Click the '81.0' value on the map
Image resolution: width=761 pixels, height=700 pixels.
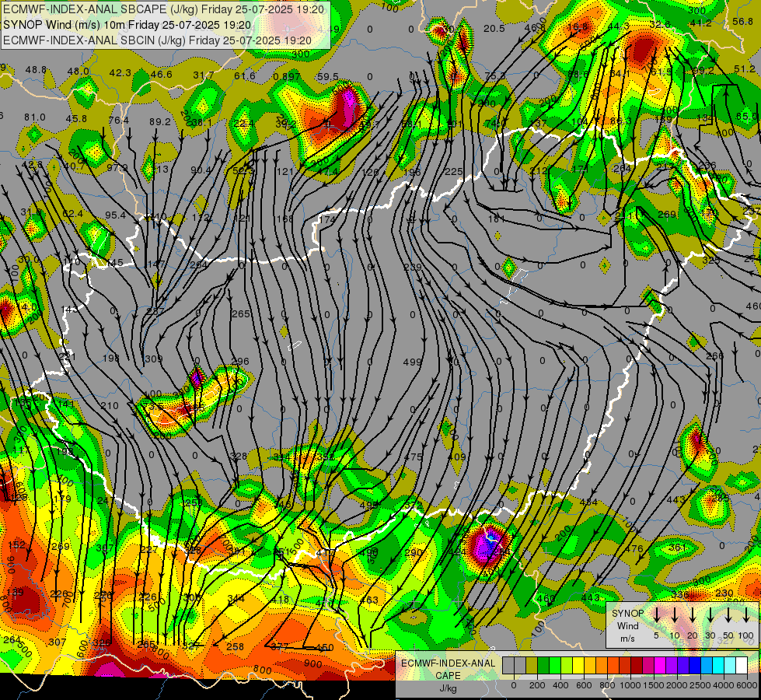[x=34, y=117]
